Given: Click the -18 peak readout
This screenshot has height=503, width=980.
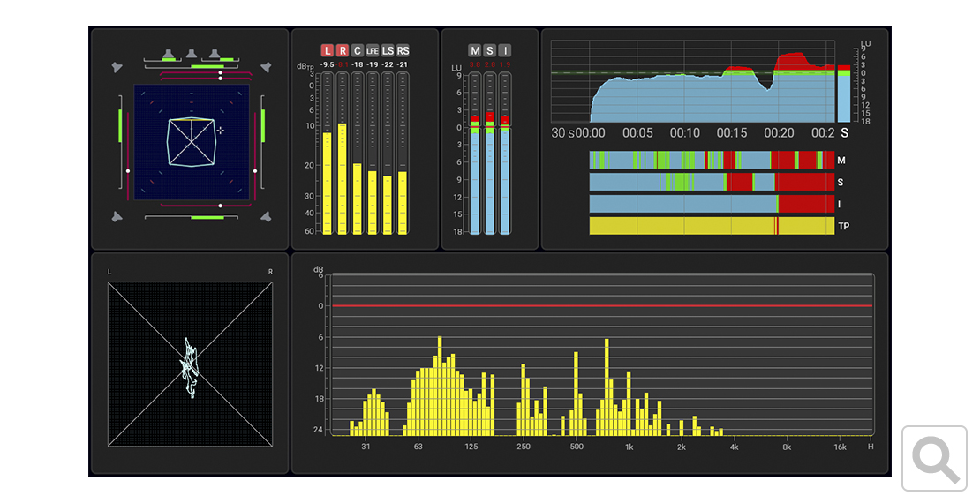Looking at the screenshot, I should pyautogui.click(x=357, y=64).
